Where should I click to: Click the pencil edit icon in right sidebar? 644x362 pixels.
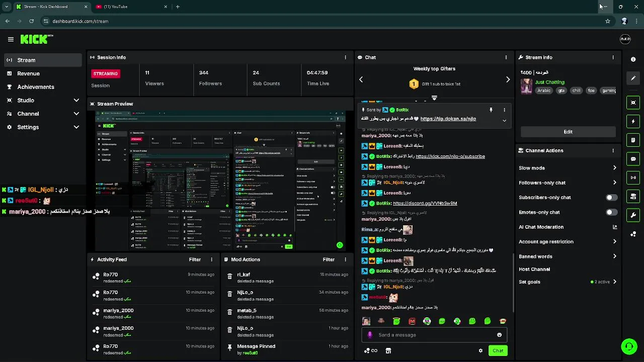click(x=633, y=78)
